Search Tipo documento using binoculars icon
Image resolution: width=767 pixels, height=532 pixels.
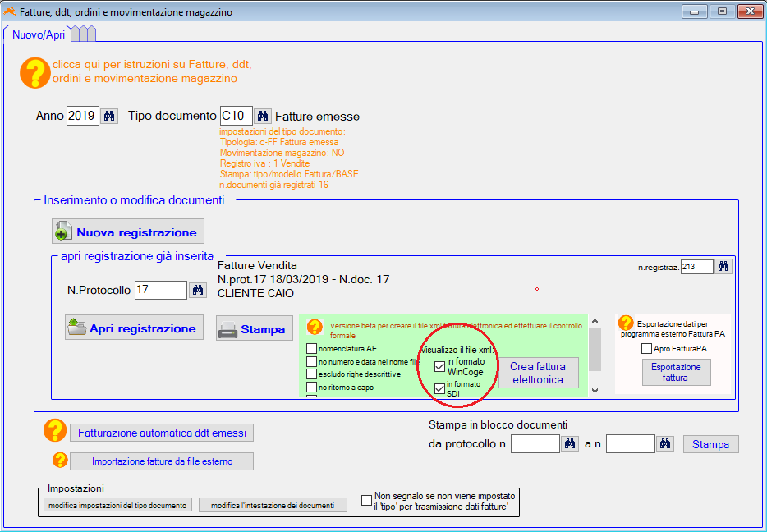(x=263, y=116)
